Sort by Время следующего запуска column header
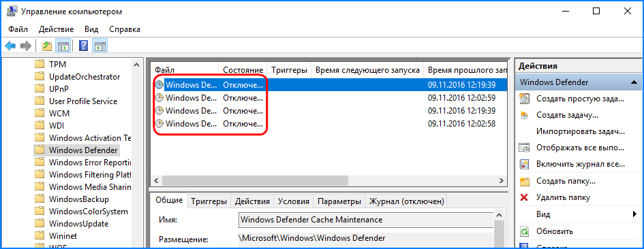Screen dimensions: 644x249 pos(367,70)
